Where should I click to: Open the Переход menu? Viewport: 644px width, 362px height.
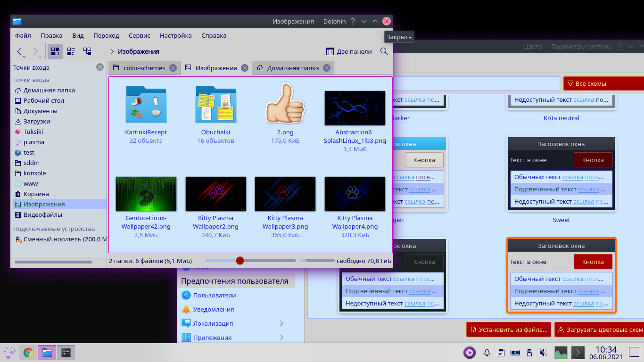point(106,35)
